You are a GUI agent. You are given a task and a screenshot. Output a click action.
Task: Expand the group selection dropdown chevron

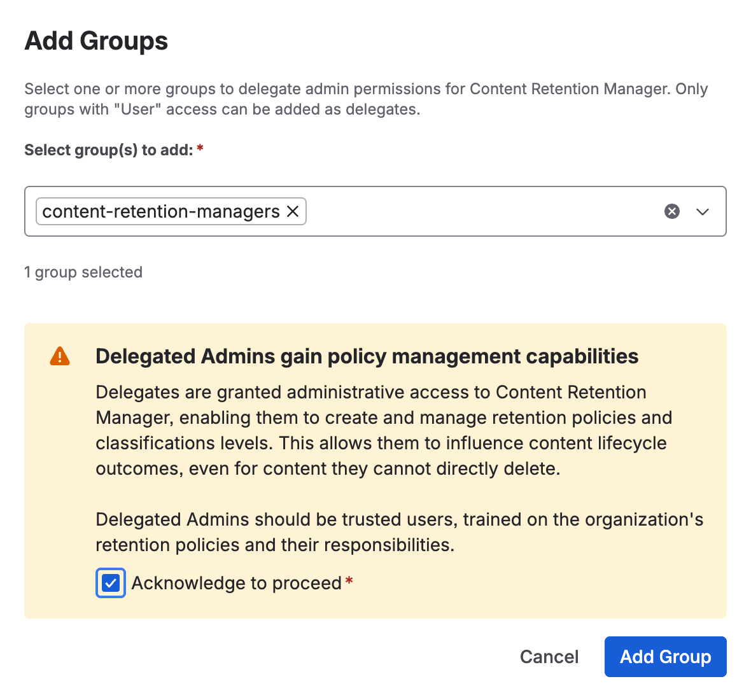click(703, 212)
